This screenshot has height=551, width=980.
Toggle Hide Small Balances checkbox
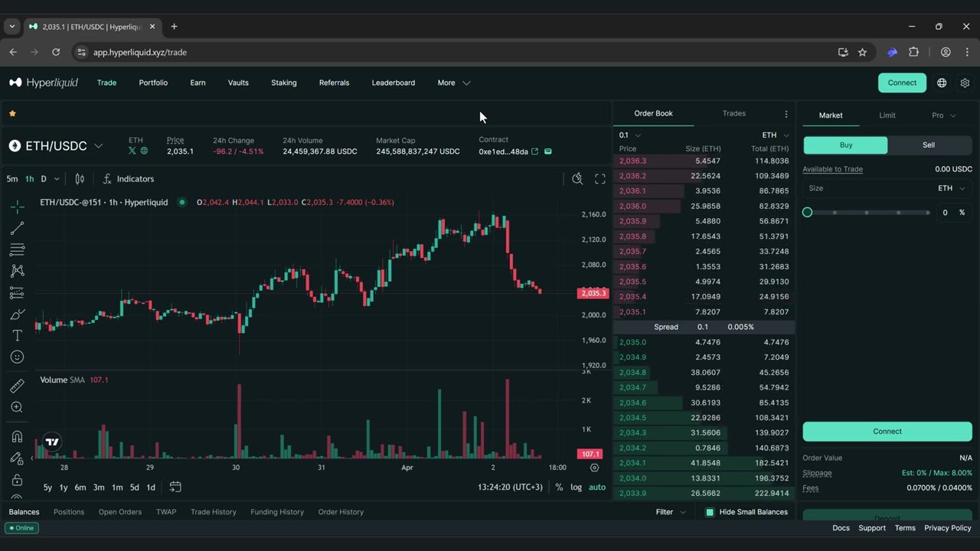710,512
